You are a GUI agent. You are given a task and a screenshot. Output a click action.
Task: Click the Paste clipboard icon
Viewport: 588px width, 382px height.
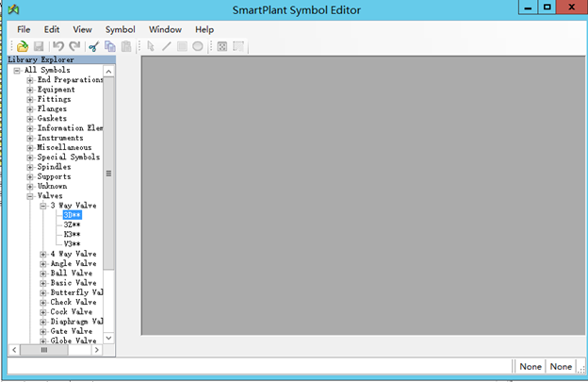tap(126, 46)
